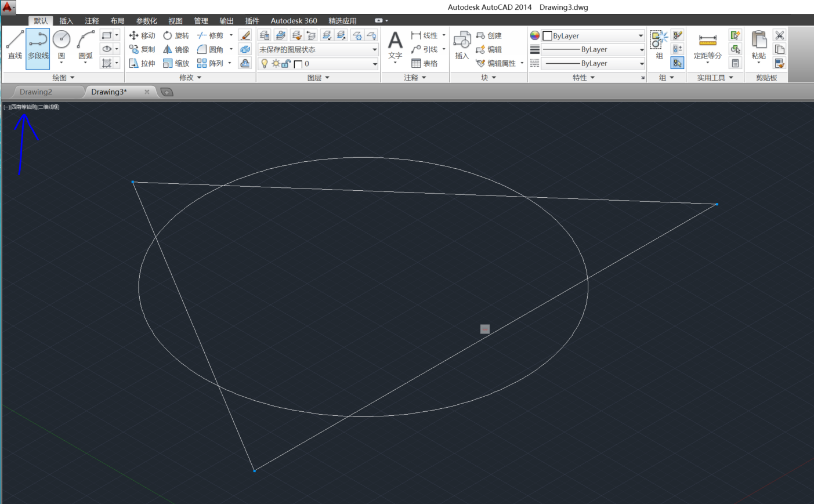The width and height of the screenshot is (814, 504).
Task: Click the 引线 (Leader) tool
Action: click(425, 49)
